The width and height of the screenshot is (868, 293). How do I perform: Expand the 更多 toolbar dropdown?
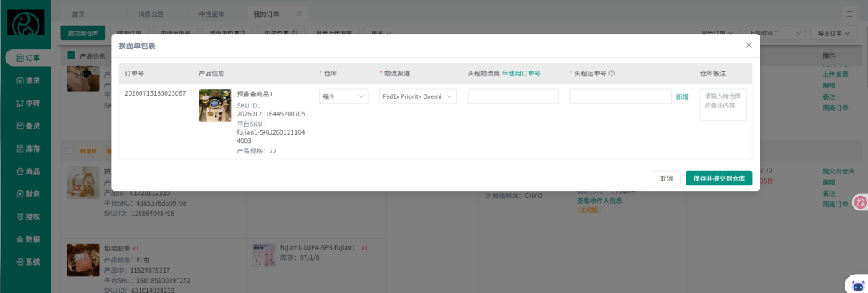point(381,33)
